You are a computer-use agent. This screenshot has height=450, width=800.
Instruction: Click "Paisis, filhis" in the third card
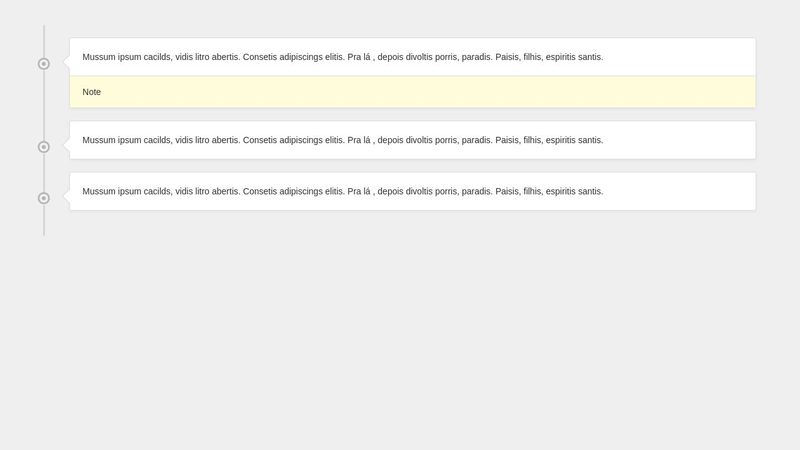coord(517,191)
